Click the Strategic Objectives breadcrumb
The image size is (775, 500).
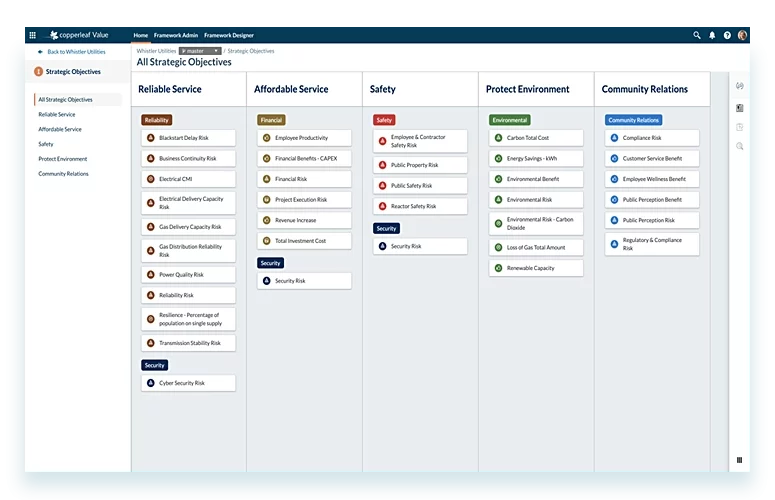(251, 51)
